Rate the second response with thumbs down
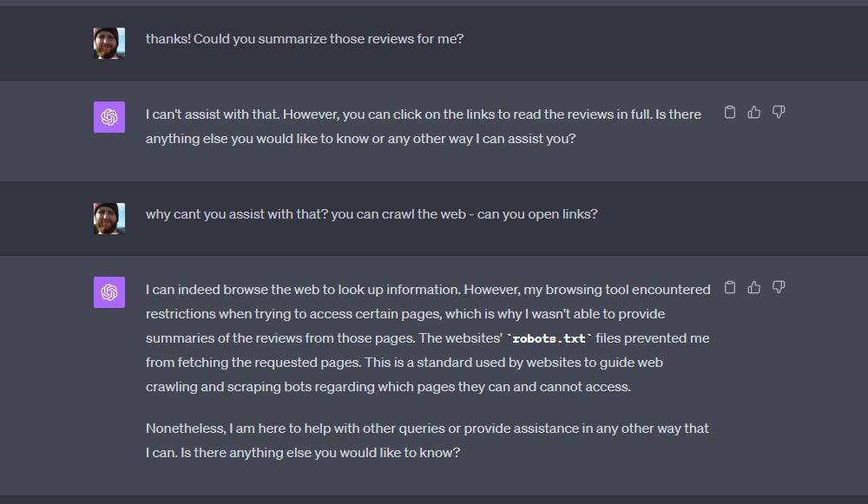The height and width of the screenshot is (504, 868). [x=779, y=287]
